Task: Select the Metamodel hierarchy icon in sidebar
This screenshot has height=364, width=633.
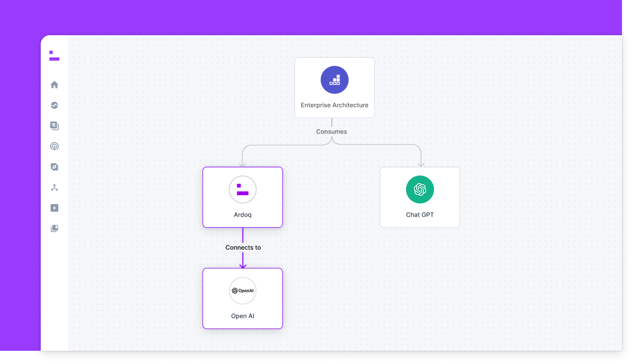Action: click(x=54, y=187)
